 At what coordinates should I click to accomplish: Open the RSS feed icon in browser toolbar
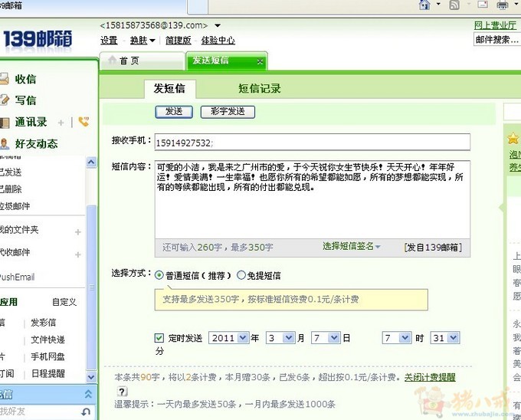[x=454, y=5]
